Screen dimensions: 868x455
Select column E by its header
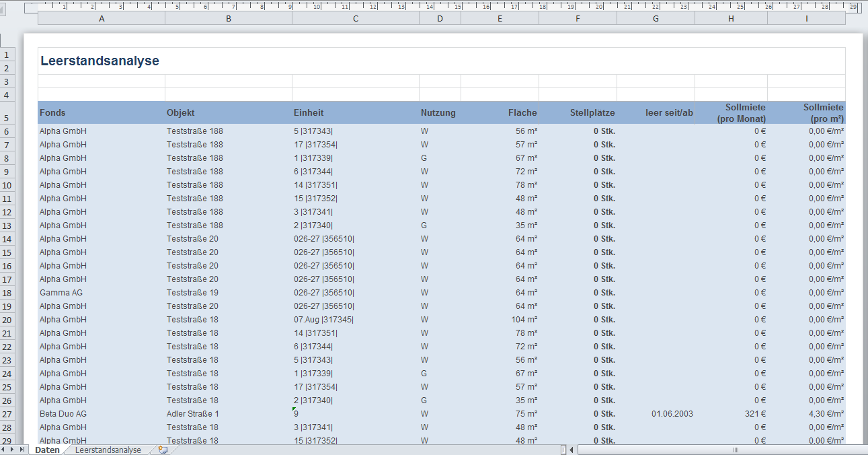pos(500,19)
